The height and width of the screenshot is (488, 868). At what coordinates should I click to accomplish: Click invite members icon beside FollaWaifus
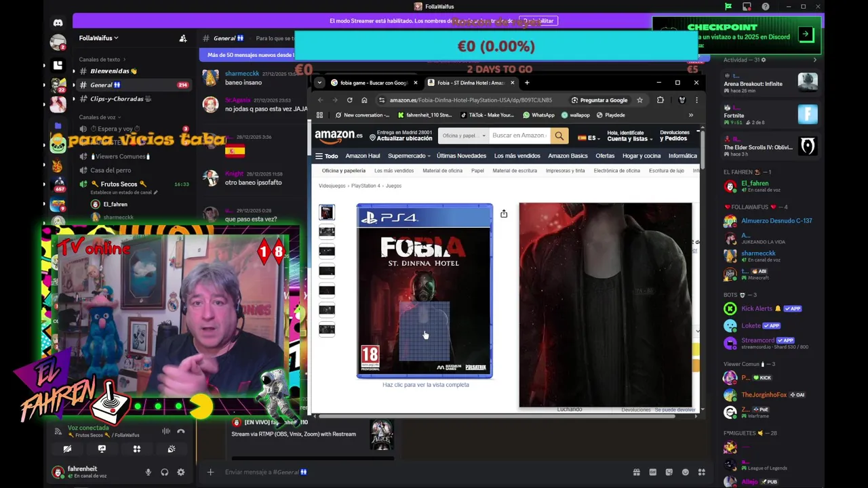pyautogui.click(x=182, y=39)
